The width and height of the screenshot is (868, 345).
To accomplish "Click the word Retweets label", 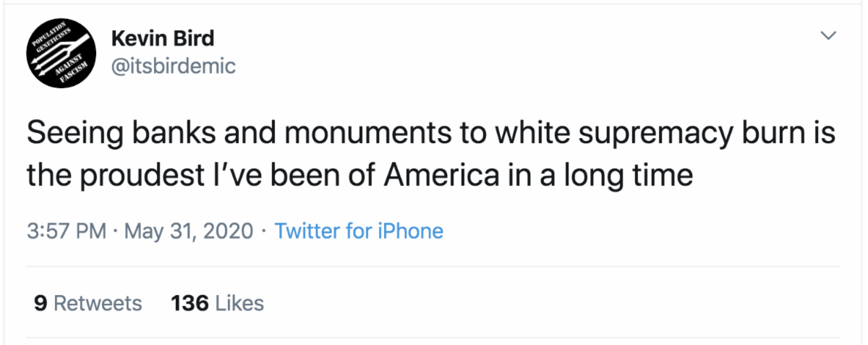I will [x=98, y=302].
